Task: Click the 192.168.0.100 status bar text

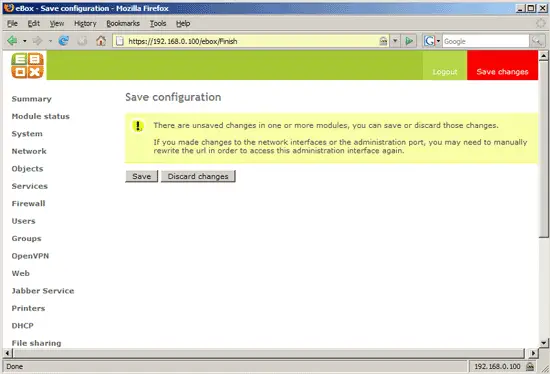Action: [497, 367]
